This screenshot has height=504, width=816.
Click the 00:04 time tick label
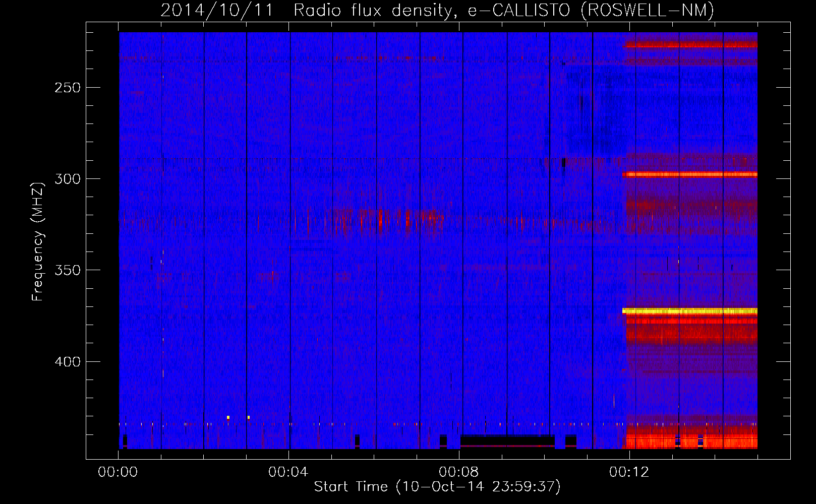pos(288,472)
